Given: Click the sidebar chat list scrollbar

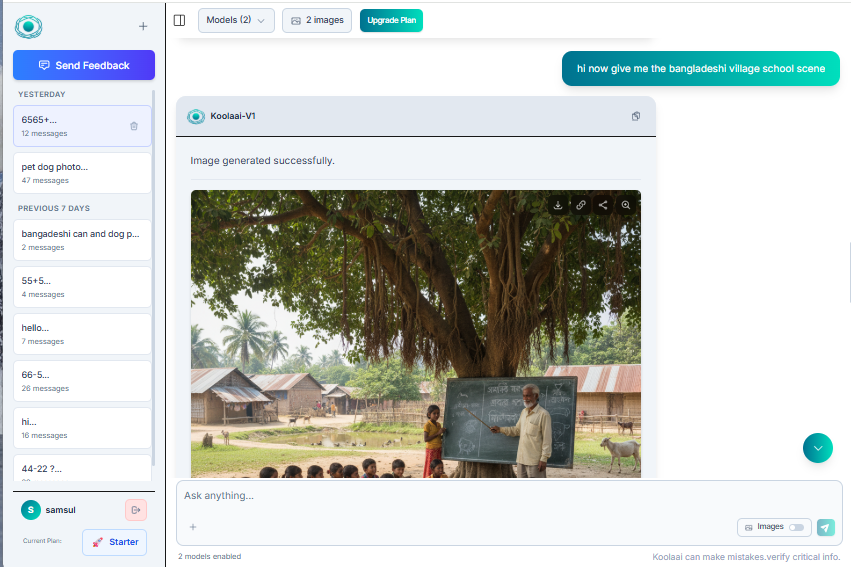Looking at the screenshot, I should click(x=154, y=270).
